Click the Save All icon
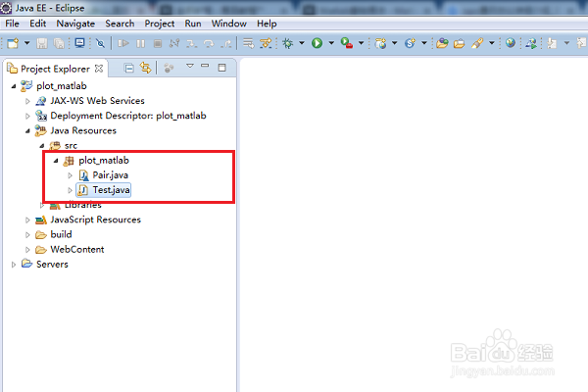This screenshot has width=588, height=392. click(x=59, y=43)
